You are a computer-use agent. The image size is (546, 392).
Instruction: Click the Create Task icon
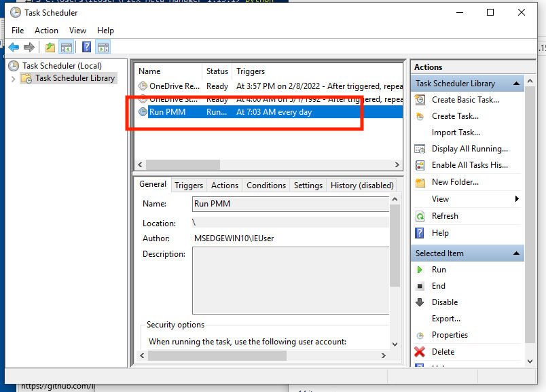(x=420, y=116)
